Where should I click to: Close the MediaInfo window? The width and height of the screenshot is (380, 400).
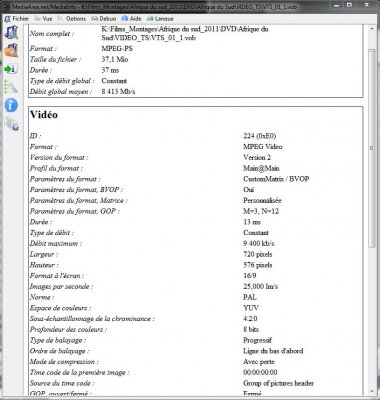[x=366, y=5]
